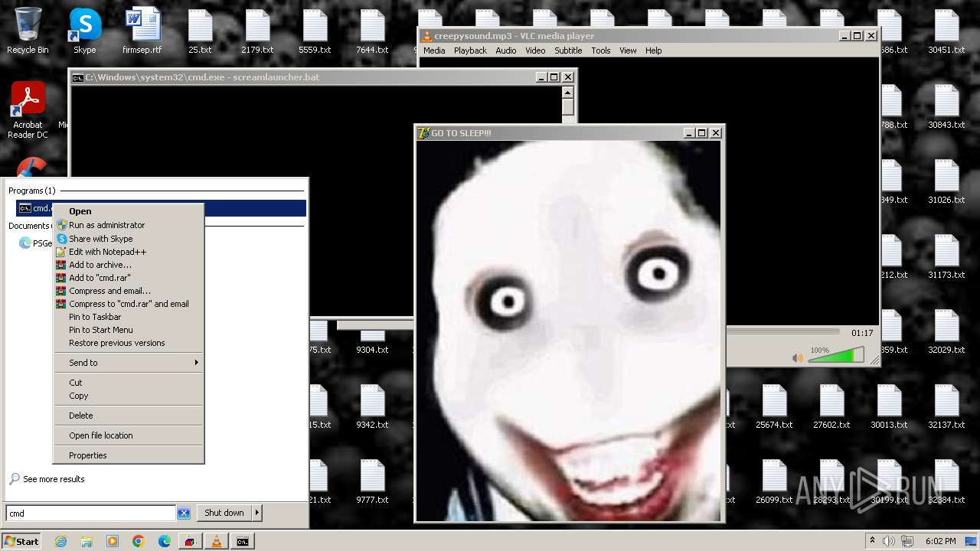This screenshot has width=980, height=551.
Task: Select the 31026.txt file icon
Action: pyautogui.click(x=946, y=181)
